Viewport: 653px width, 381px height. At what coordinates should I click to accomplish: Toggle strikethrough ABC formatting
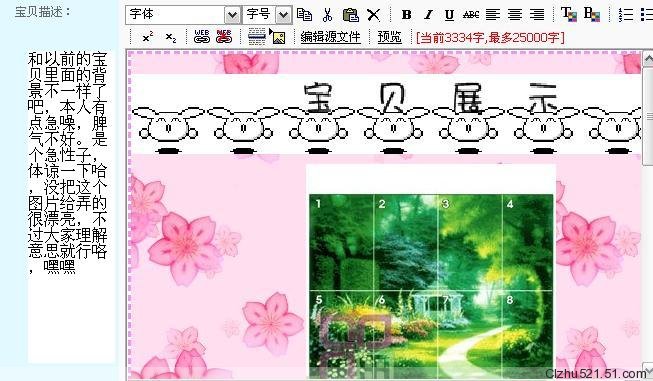click(x=471, y=15)
